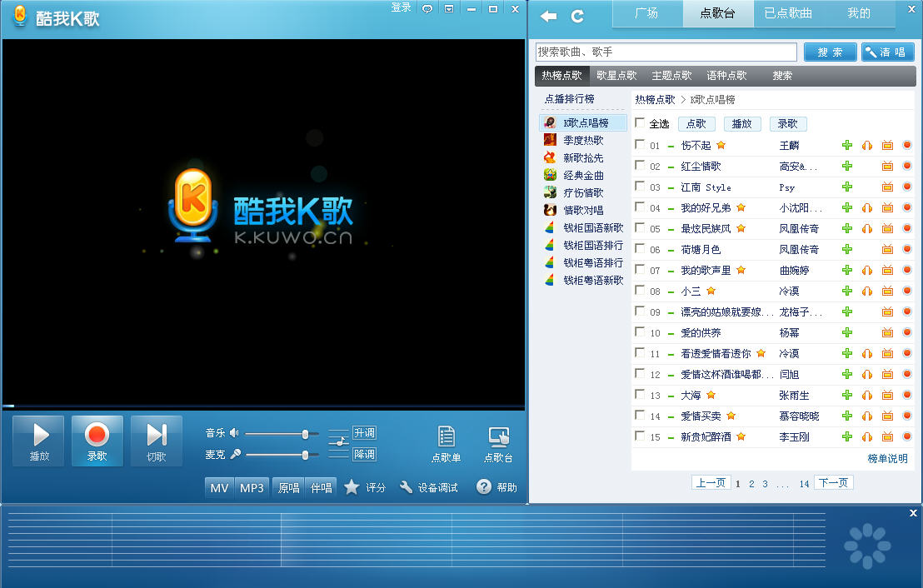The image size is (923, 588).
Task: Add song 伤不起 using green plus icon
Action: tap(847, 145)
